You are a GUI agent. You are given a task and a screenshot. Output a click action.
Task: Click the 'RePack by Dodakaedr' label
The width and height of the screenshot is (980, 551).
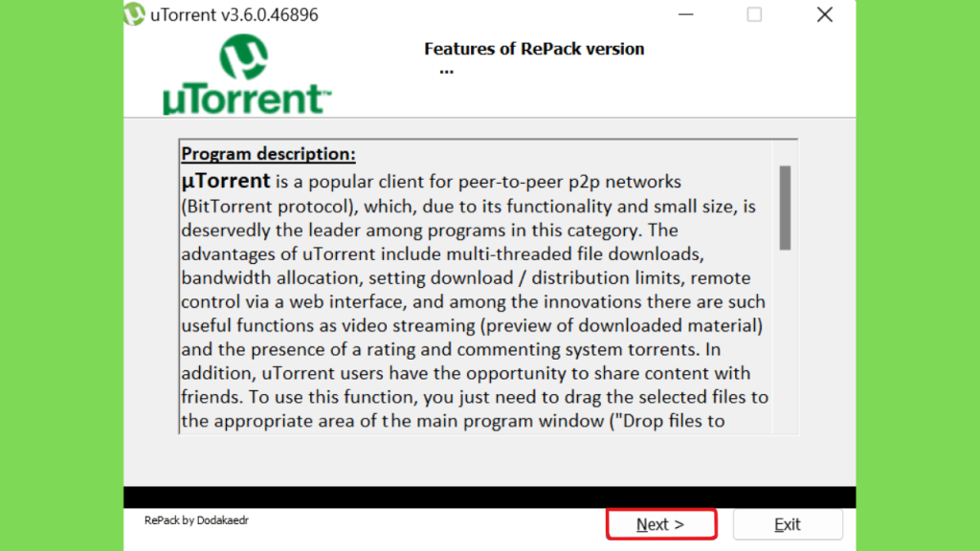196,520
